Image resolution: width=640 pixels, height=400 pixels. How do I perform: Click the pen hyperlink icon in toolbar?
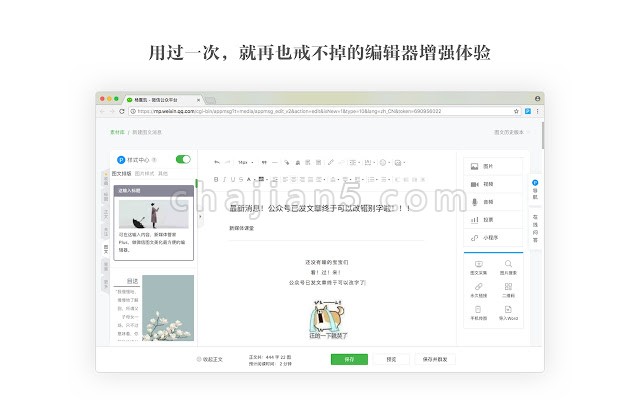click(x=331, y=162)
